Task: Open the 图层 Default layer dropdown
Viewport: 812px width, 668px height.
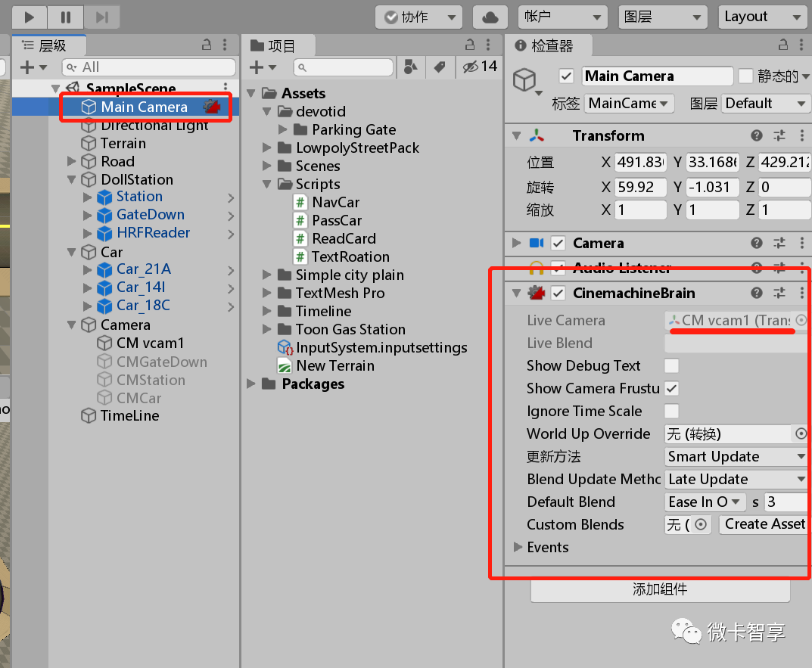Action: point(766,104)
